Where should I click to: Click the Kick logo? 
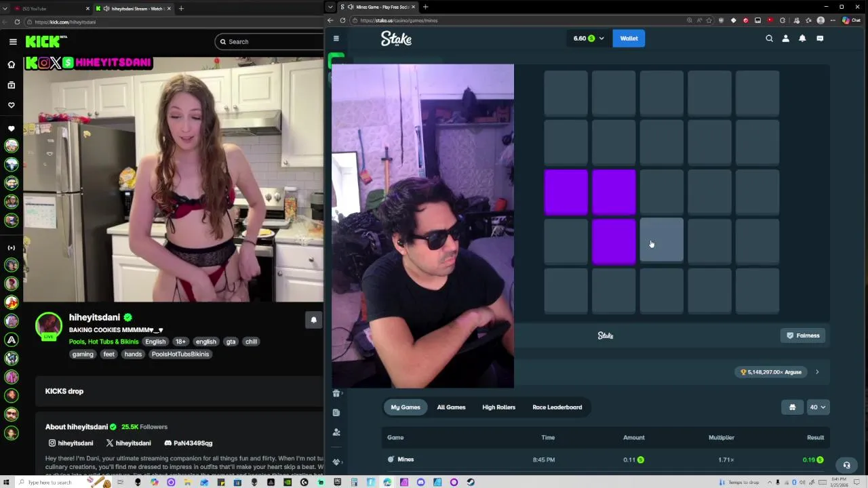46,41
